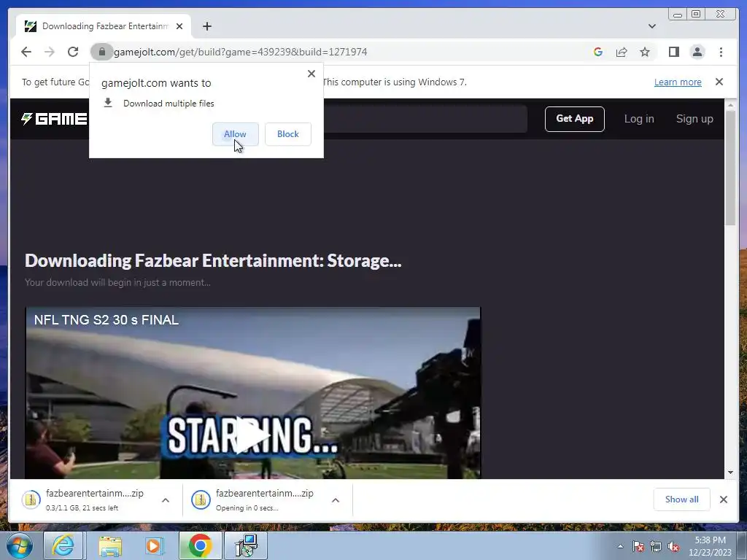
Task: Show hidden system tray icons
Action: (x=620, y=546)
